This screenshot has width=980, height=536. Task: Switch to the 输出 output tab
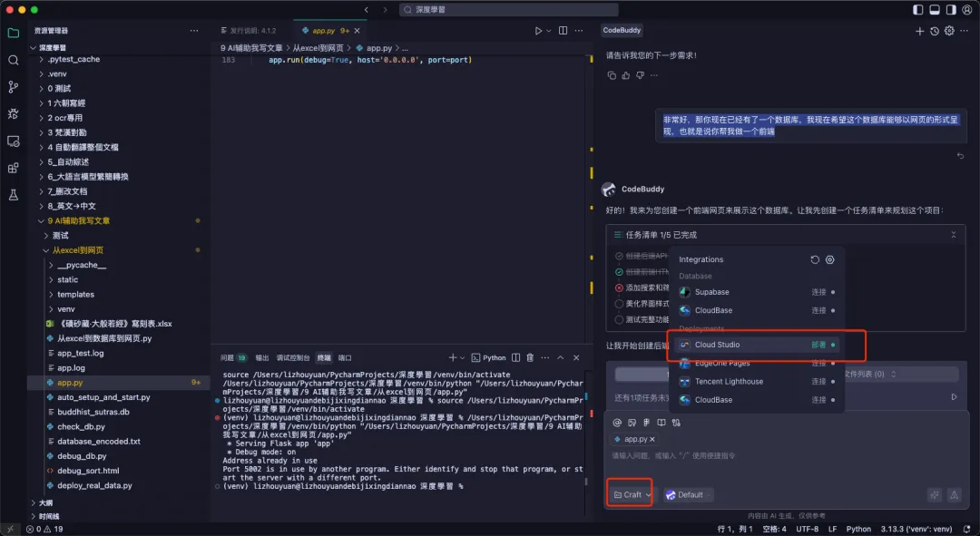262,358
